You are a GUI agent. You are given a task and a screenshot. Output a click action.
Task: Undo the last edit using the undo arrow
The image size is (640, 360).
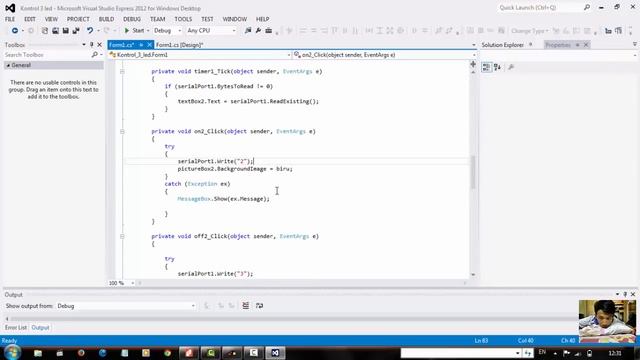[x=90, y=31]
